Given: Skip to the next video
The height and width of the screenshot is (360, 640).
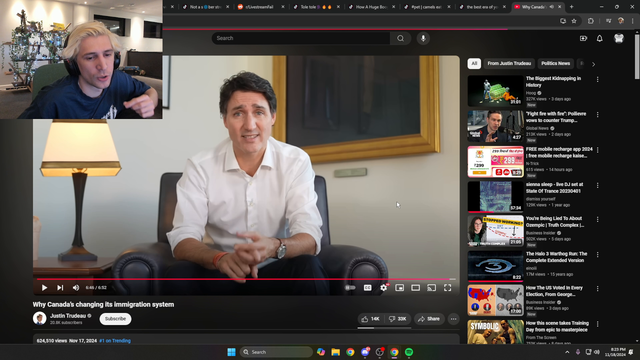Looking at the screenshot, I should pos(60,288).
